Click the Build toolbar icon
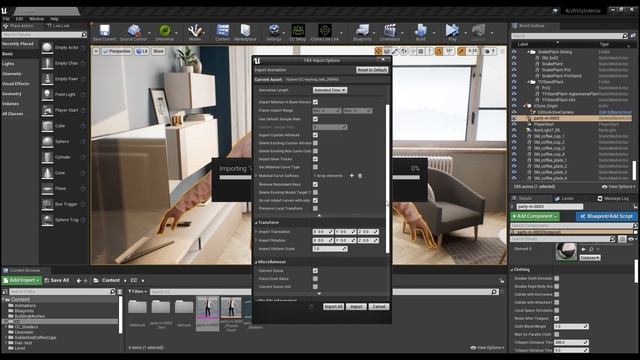The image size is (640, 360). 420,32
